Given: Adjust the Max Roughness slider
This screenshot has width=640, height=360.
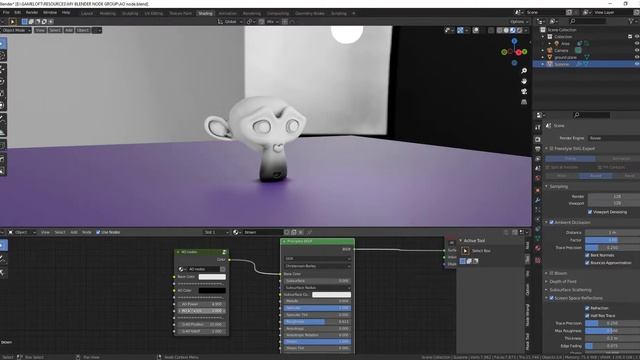Looking at the screenshot, I should [x=613, y=331].
